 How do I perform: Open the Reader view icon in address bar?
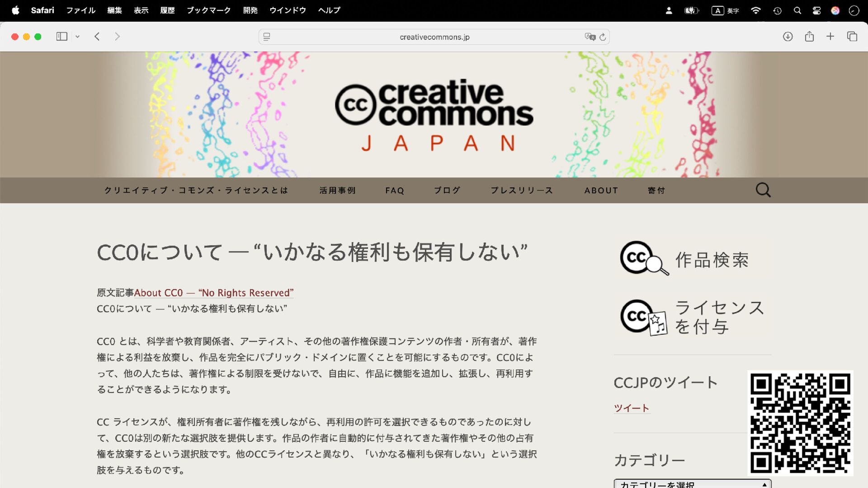pyautogui.click(x=267, y=37)
